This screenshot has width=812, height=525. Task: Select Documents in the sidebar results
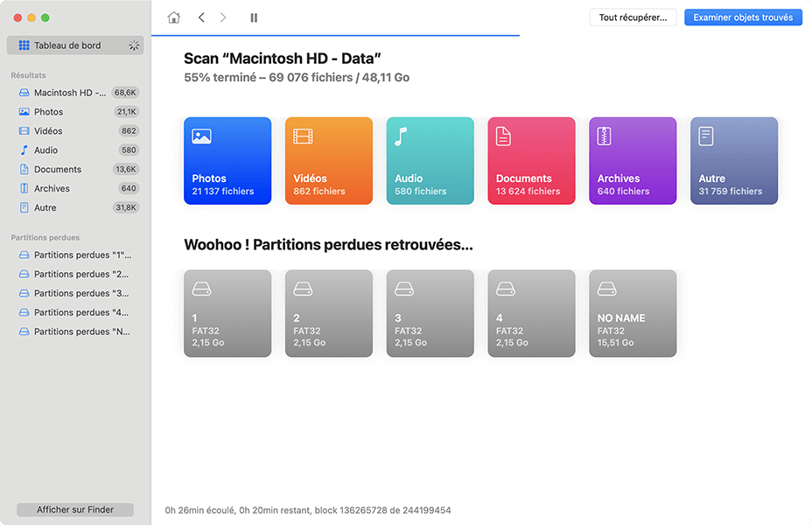click(x=75, y=169)
